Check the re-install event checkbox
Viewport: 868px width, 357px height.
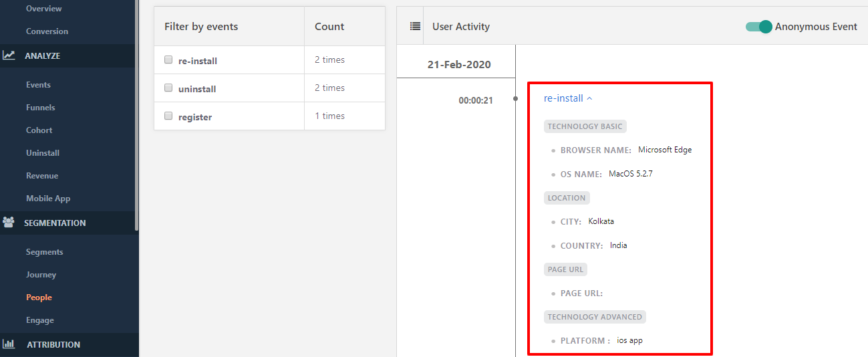(168, 59)
